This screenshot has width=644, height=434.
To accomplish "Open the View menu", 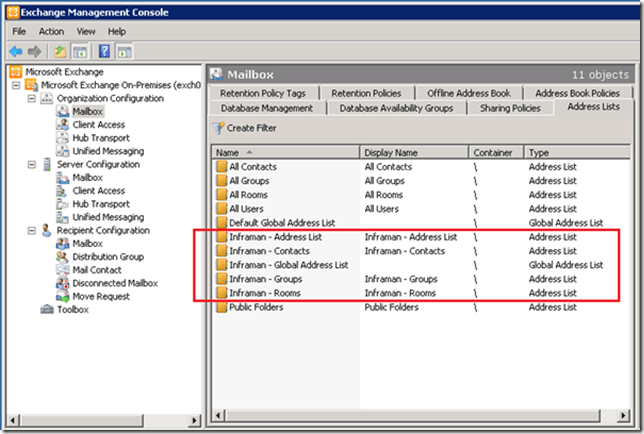I will 86,31.
